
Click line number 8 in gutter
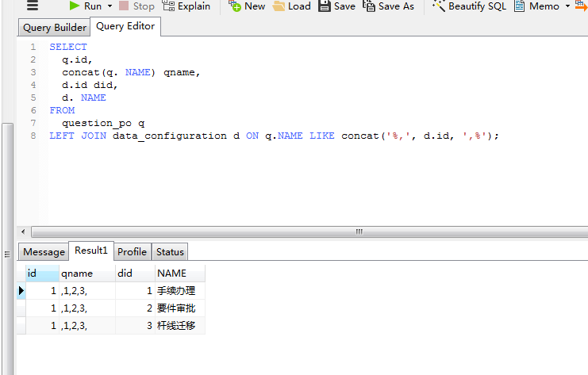click(33, 136)
